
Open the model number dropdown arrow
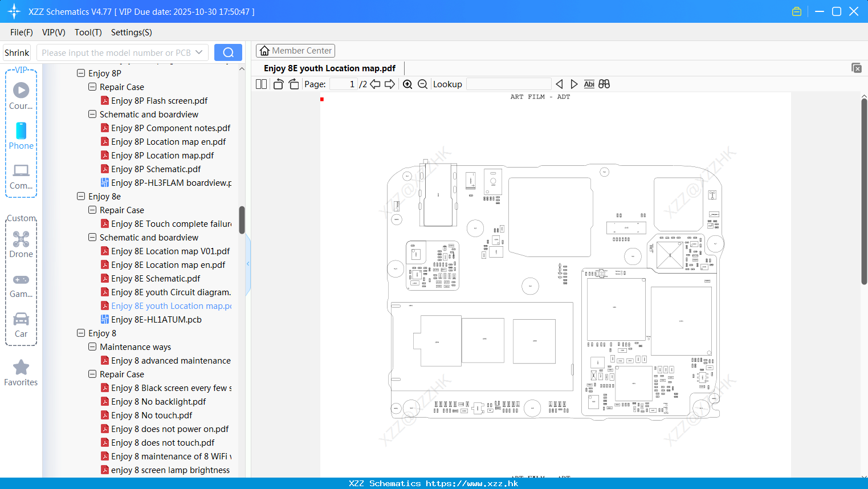[x=199, y=52]
